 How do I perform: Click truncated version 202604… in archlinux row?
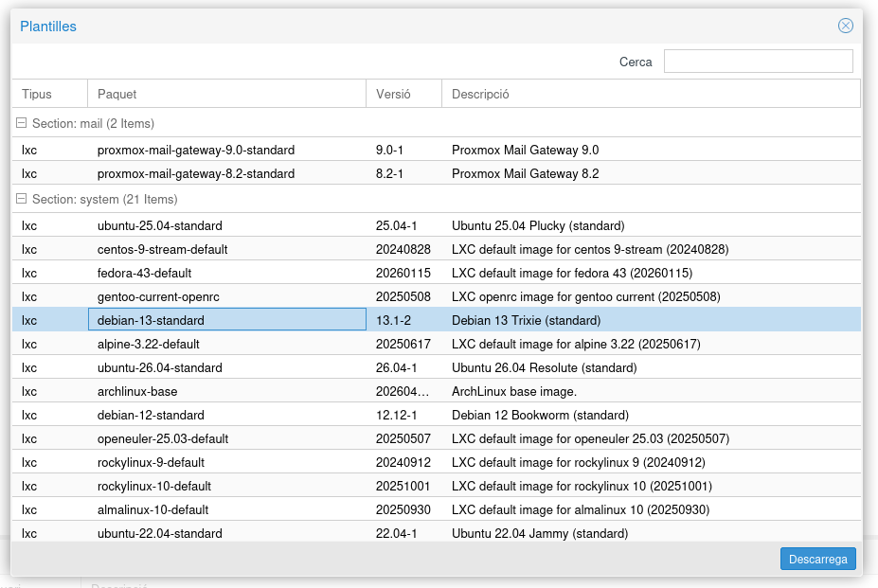tap(403, 391)
